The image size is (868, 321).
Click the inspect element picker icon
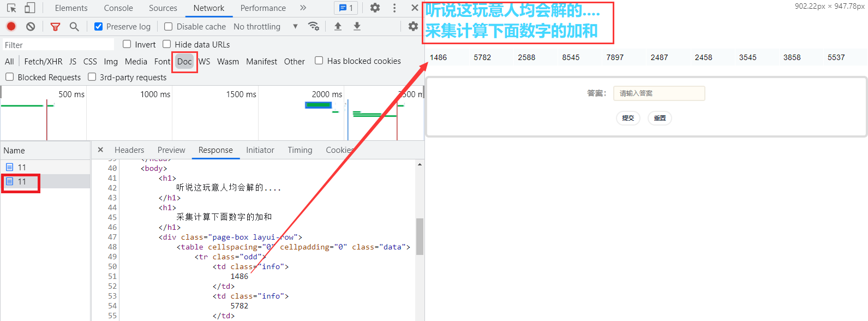(11, 8)
